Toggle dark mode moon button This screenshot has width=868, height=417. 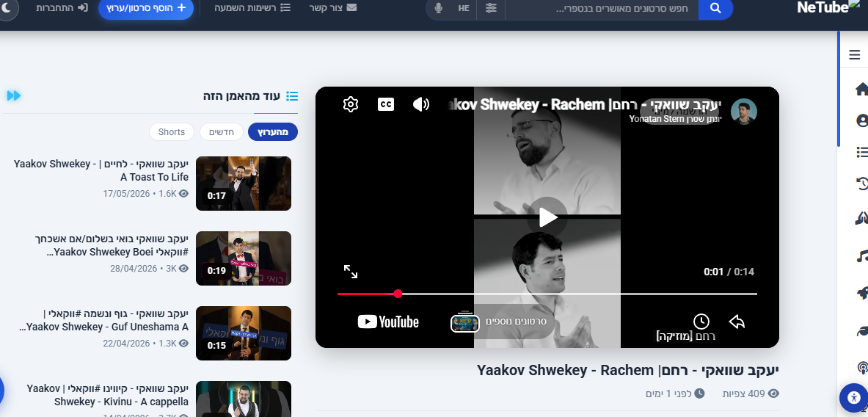(x=6, y=8)
